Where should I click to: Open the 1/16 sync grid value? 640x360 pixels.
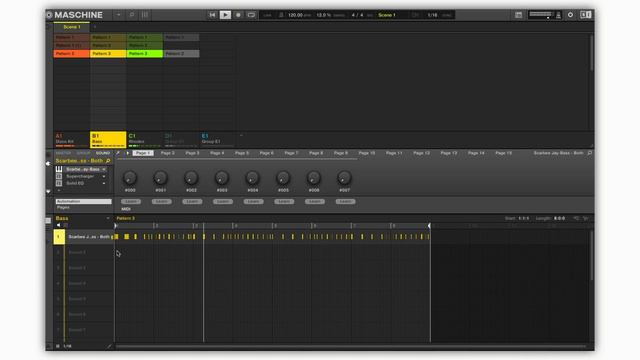(x=432, y=15)
